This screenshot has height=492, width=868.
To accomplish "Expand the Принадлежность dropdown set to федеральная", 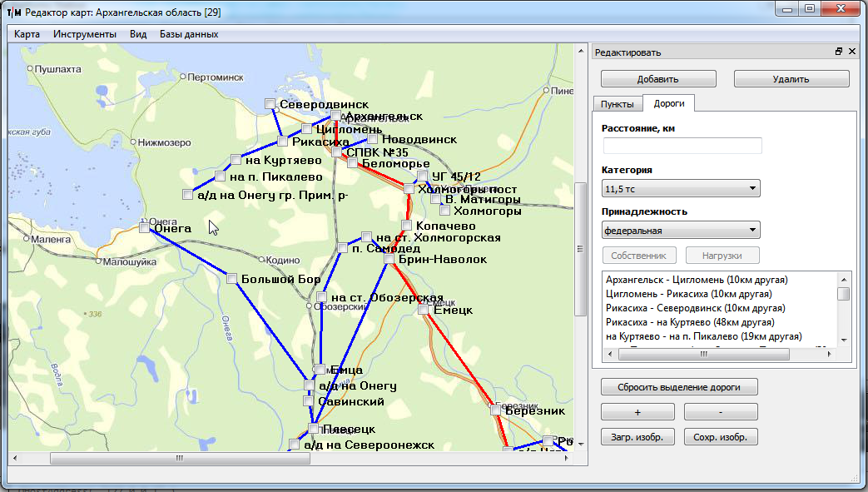I will pyautogui.click(x=680, y=230).
